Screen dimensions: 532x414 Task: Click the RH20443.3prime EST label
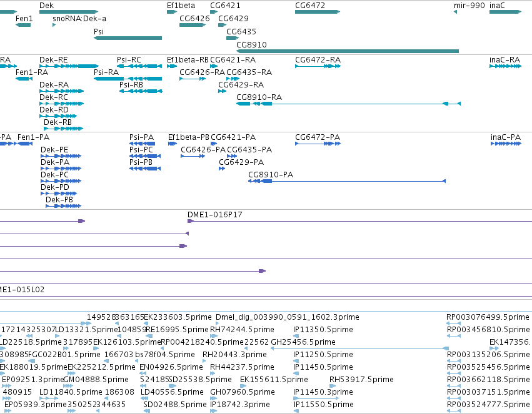coord(234,355)
